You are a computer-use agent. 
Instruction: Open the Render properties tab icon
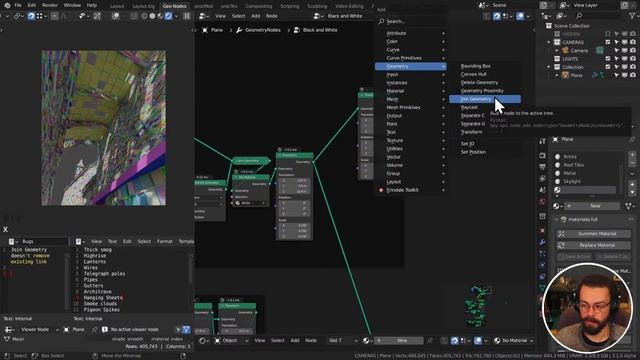542,156
